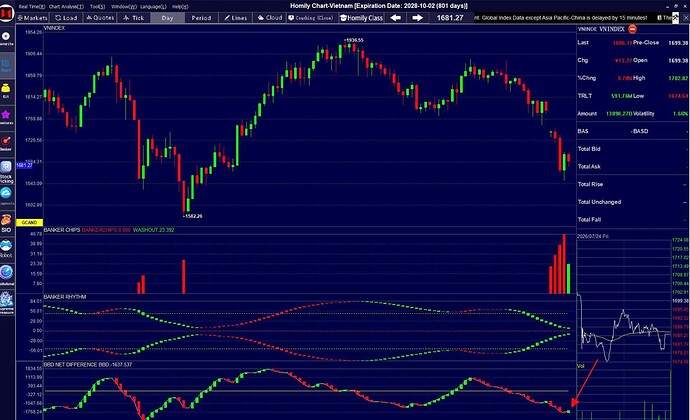This screenshot has width=690, height=420.
Task: Click the red remove icon beside VNINDEX
Action: coord(632,29)
